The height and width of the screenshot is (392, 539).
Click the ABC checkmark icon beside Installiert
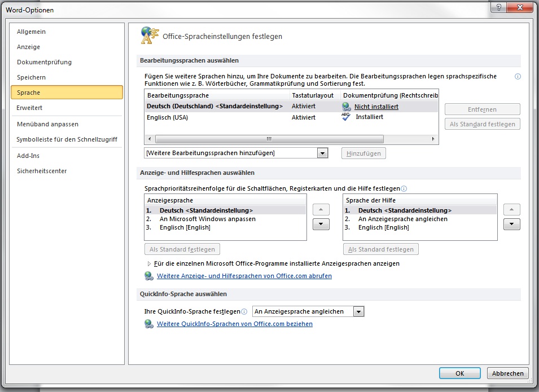tap(346, 117)
